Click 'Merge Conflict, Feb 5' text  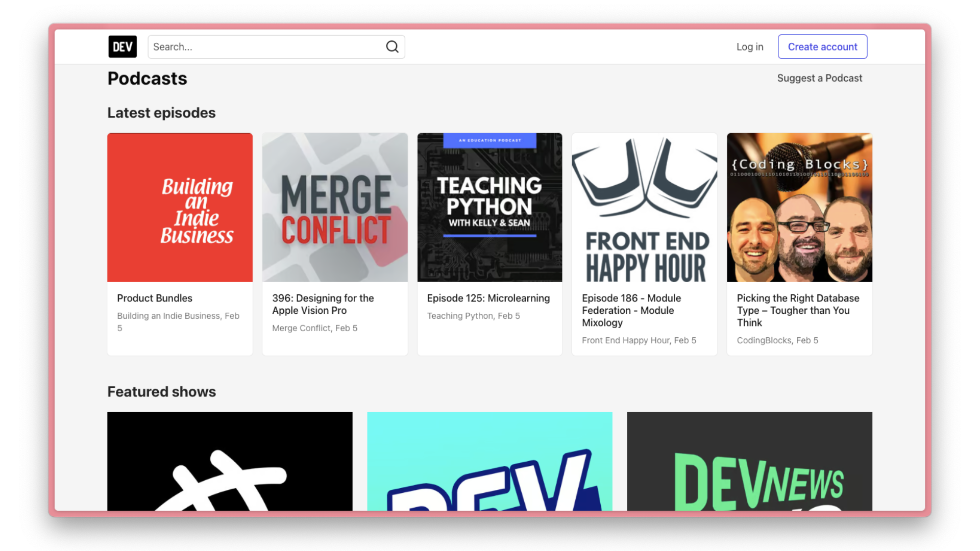pyautogui.click(x=314, y=328)
